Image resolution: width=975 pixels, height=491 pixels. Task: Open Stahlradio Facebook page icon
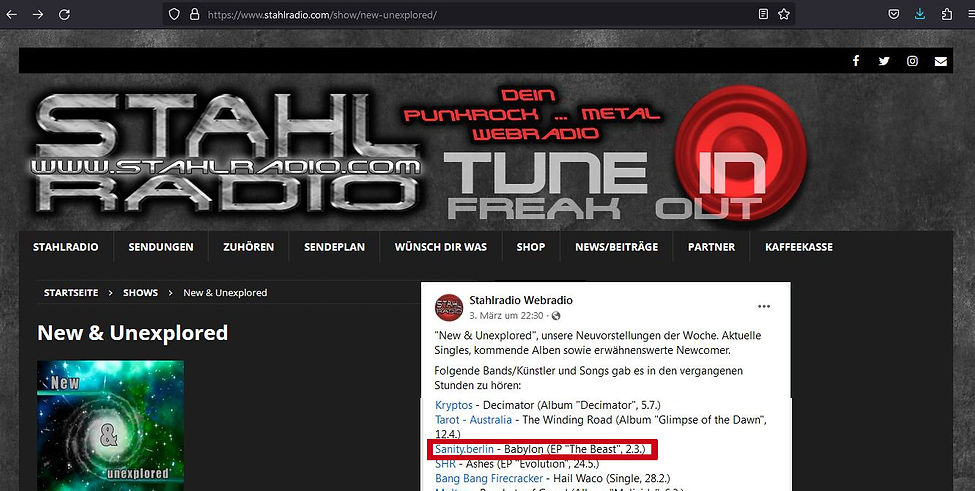[x=856, y=61]
